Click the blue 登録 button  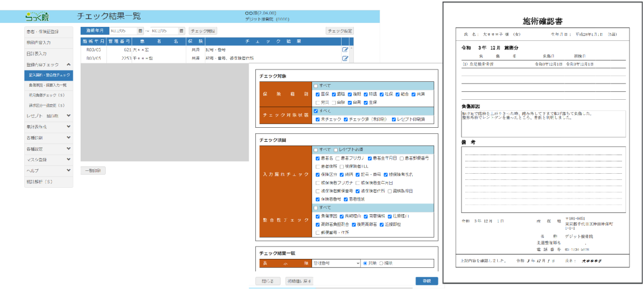(x=426, y=281)
